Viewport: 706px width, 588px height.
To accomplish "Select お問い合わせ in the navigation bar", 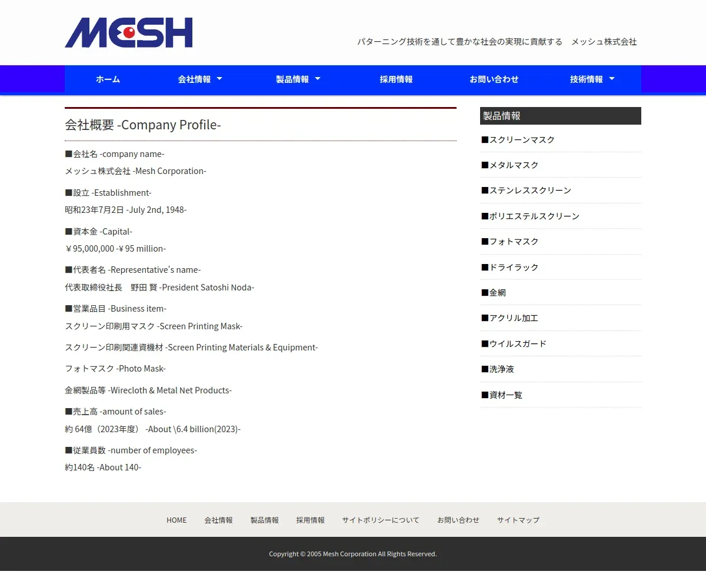I will [x=494, y=79].
